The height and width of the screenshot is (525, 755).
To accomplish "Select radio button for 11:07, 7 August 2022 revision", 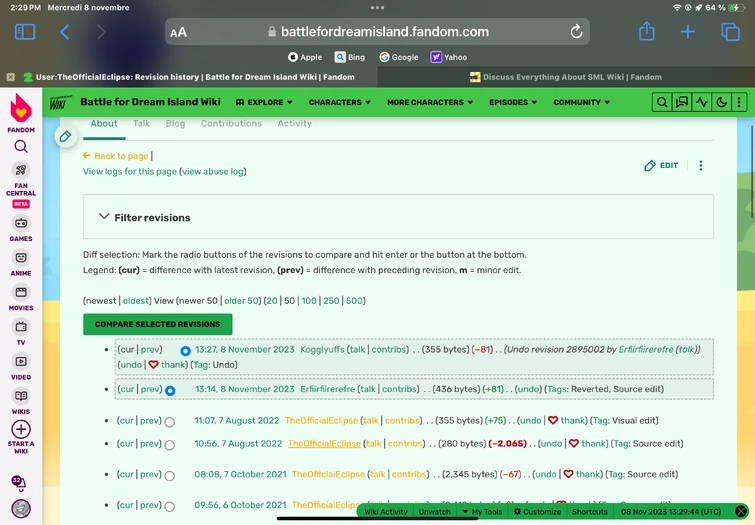I will tap(169, 422).
